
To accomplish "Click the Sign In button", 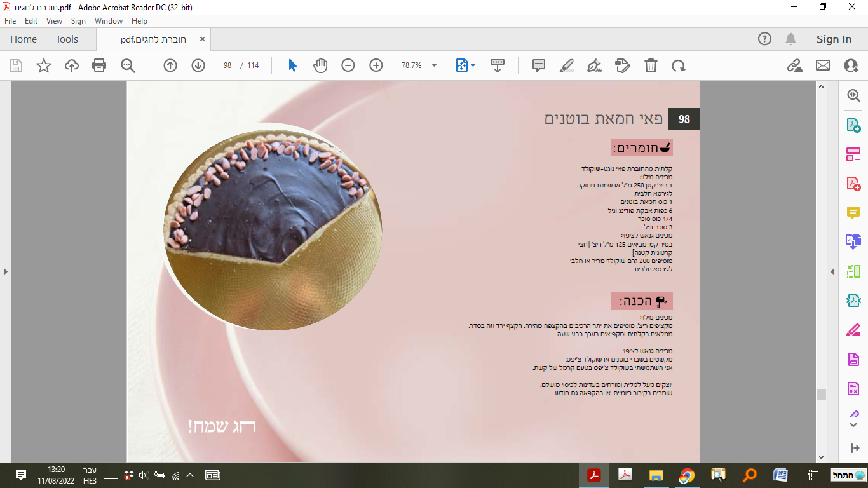I will click(834, 39).
